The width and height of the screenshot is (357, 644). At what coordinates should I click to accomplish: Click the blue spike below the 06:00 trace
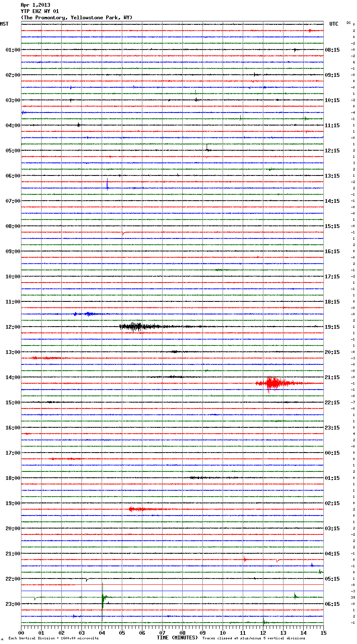click(108, 185)
